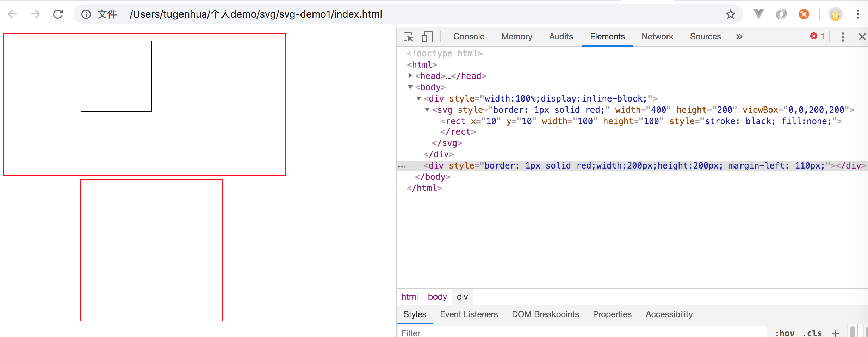Open the Chrome main menu
This screenshot has width=868, height=337.
[x=858, y=14]
